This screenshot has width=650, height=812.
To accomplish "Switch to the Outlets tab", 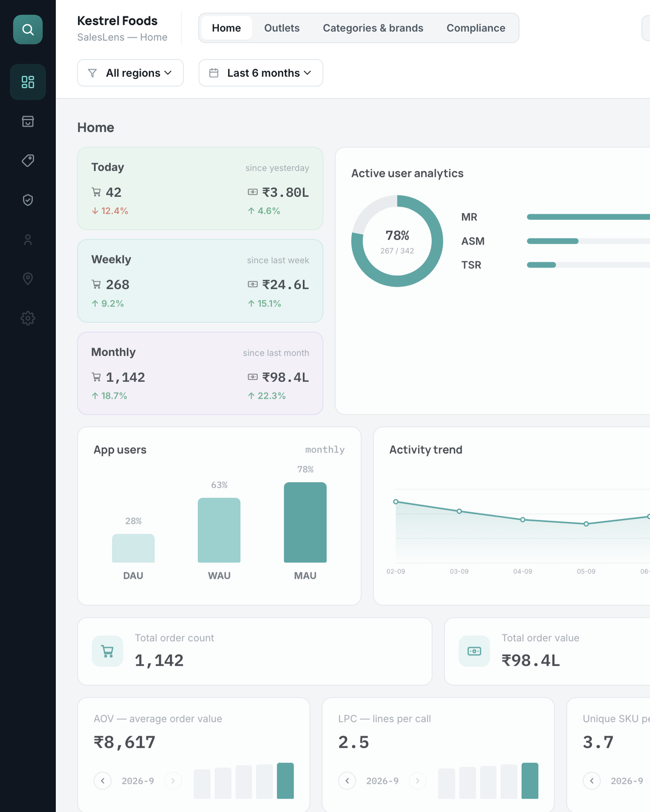I will coord(282,28).
